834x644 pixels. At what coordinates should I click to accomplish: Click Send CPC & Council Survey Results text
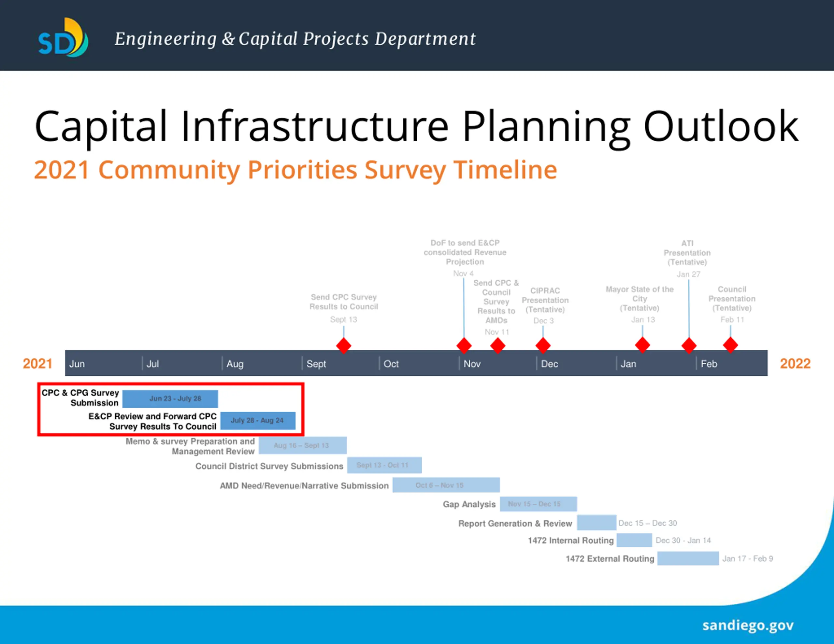pyautogui.click(x=496, y=301)
